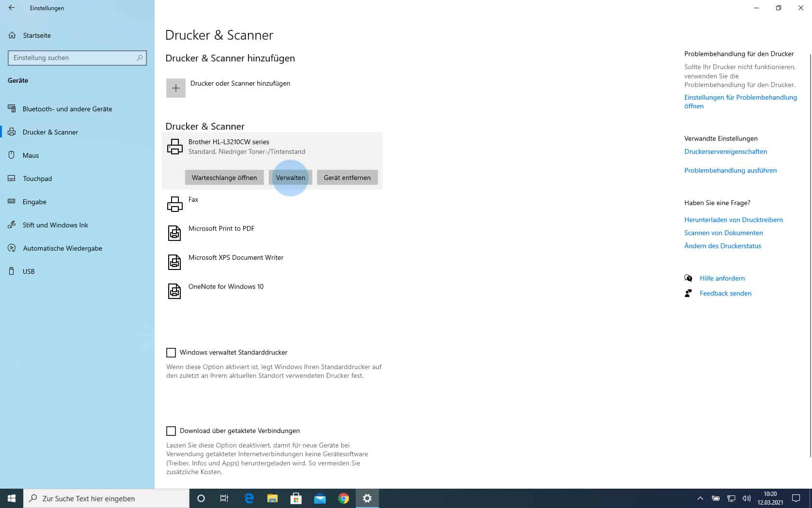
Task: Show hidden system tray icons
Action: pyautogui.click(x=700, y=498)
